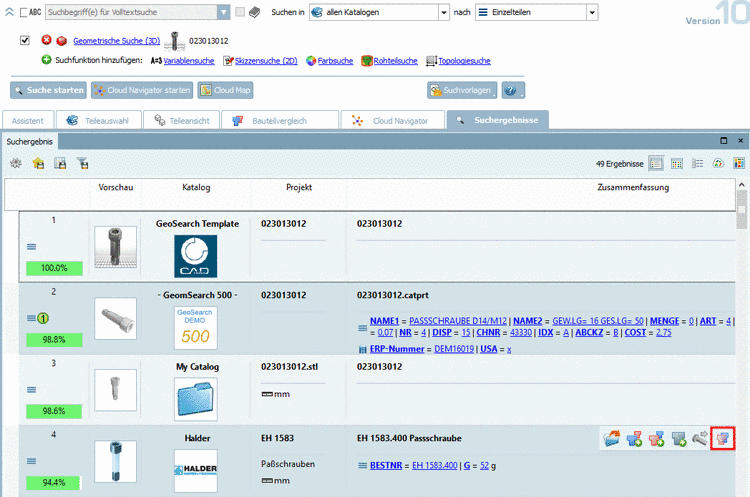Click the 94.4% similarity bar in row 4
Screen dimensions: 750x497
coord(54,483)
